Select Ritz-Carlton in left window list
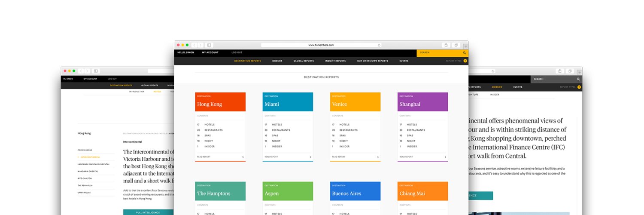This screenshot has width=644, height=215. (85, 178)
